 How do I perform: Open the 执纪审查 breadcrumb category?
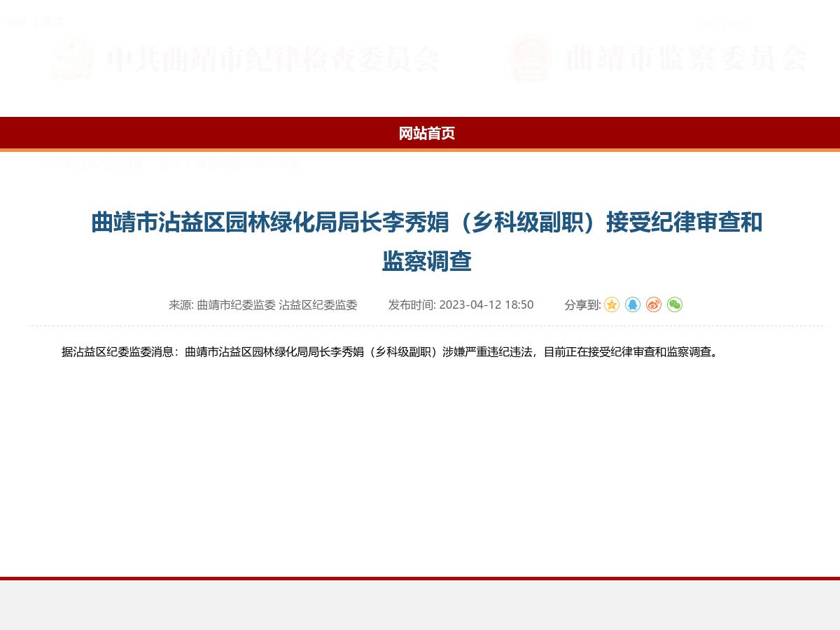[x=278, y=164]
